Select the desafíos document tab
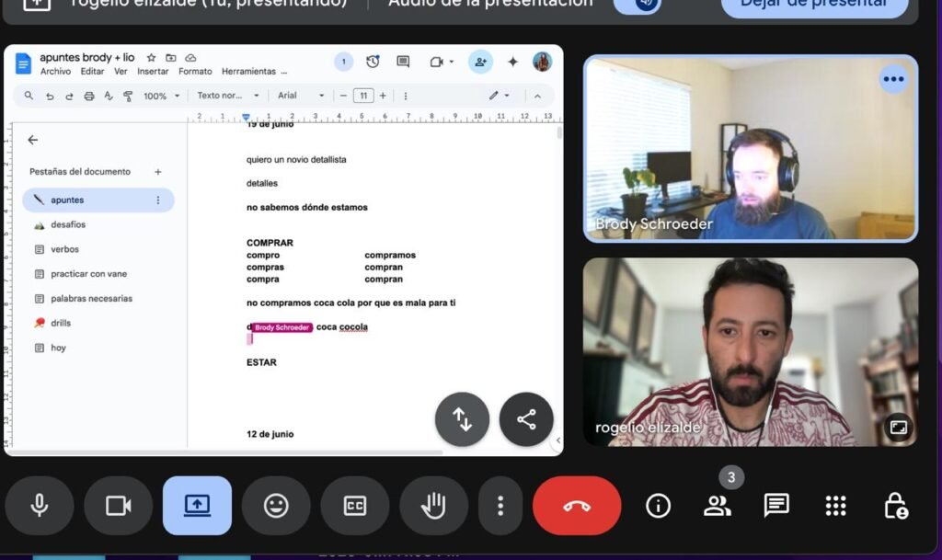 click(x=68, y=224)
